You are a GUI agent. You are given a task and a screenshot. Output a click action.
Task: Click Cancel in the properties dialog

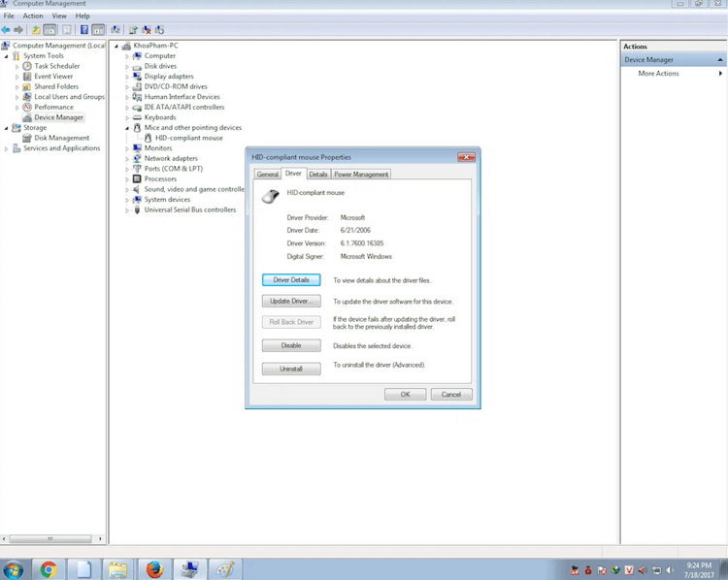tap(451, 395)
